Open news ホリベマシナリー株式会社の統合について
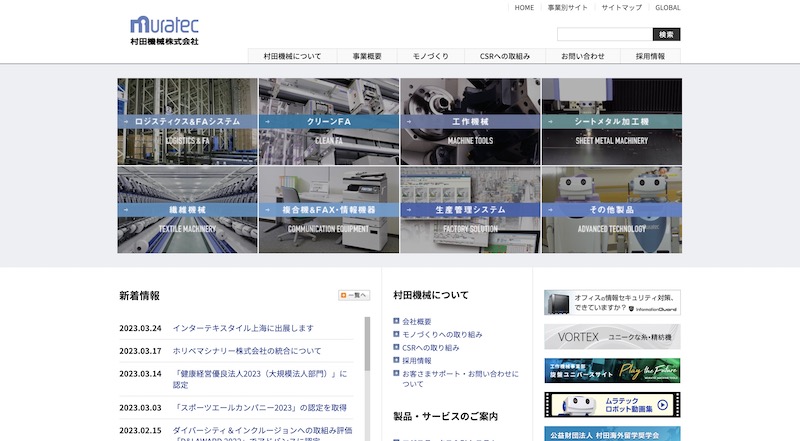This screenshot has height=441, width=800. (x=247, y=351)
